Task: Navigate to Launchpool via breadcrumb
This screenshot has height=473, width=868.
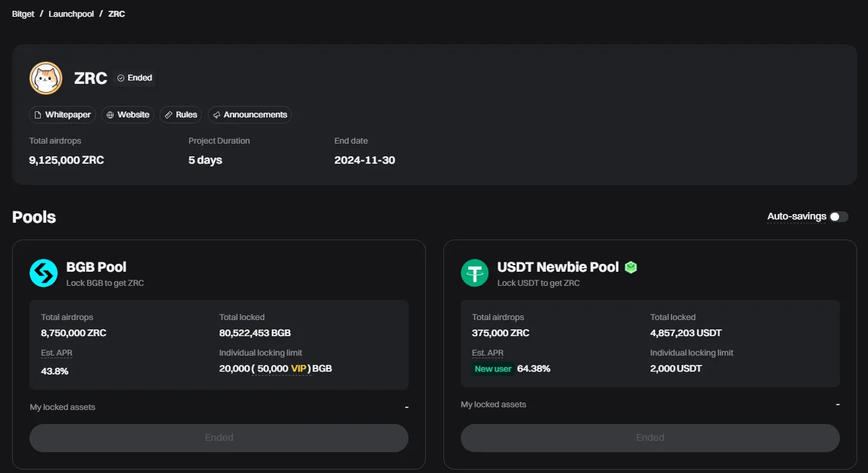Action: point(71,13)
